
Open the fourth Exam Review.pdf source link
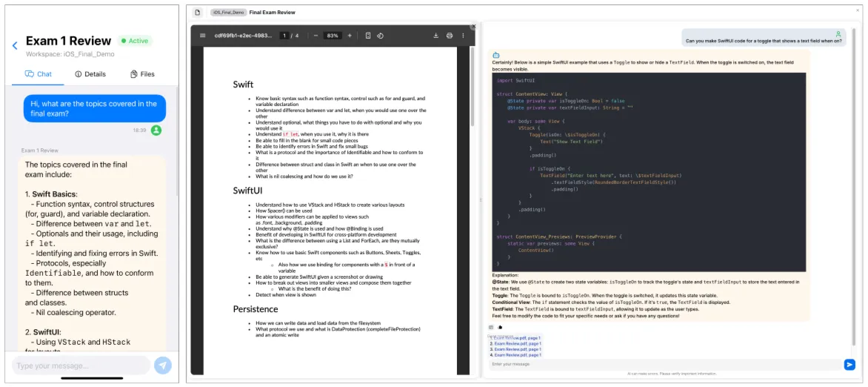point(517,355)
